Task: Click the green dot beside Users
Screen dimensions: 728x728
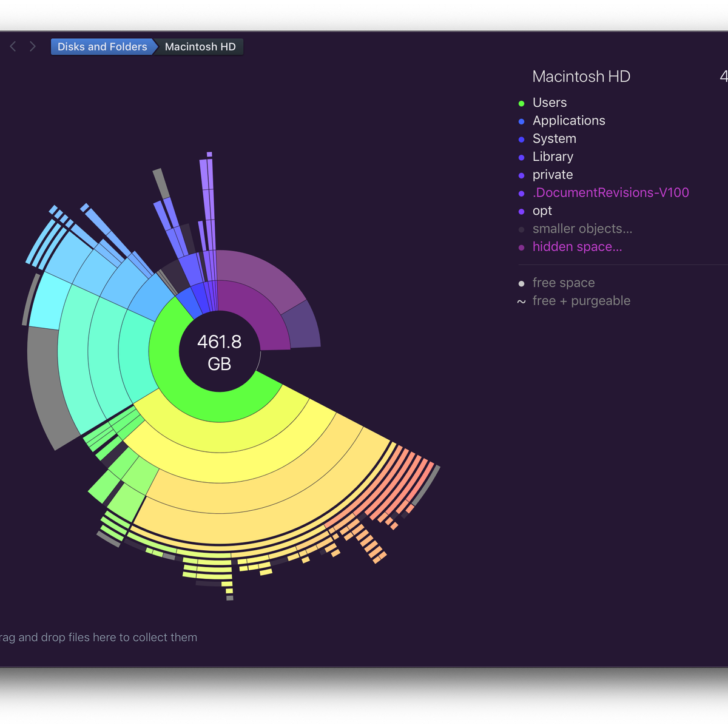Action: (x=521, y=103)
